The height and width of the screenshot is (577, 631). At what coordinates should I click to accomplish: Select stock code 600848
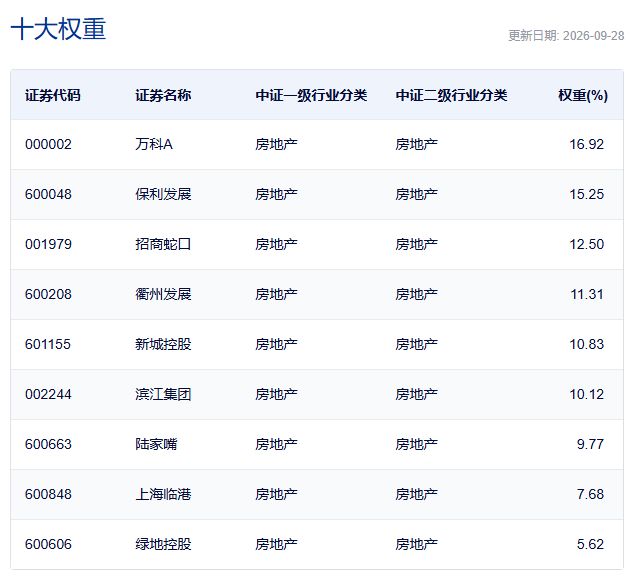48,494
